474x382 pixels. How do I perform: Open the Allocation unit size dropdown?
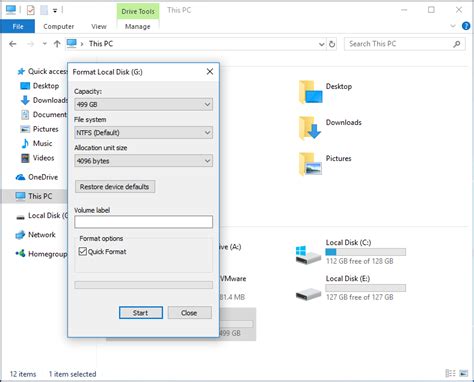tap(143, 161)
